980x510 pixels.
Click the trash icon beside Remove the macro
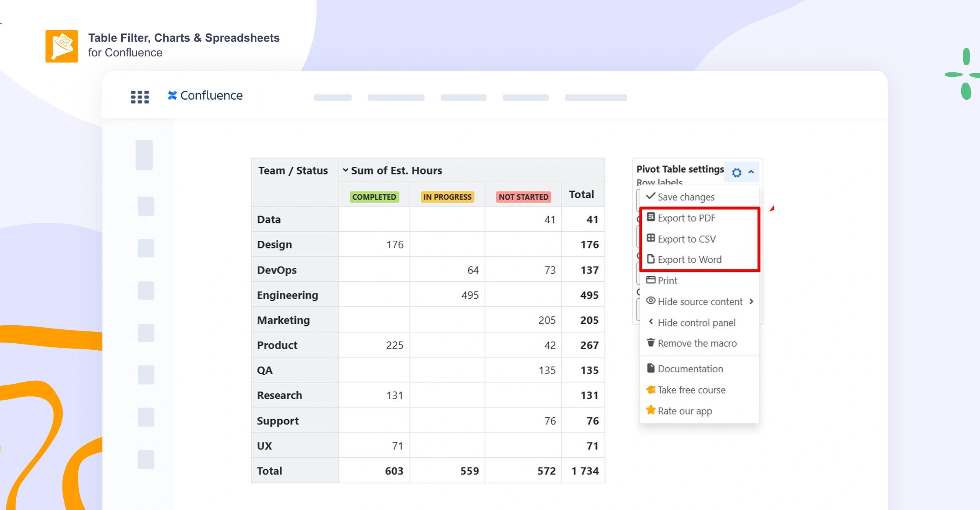(651, 342)
